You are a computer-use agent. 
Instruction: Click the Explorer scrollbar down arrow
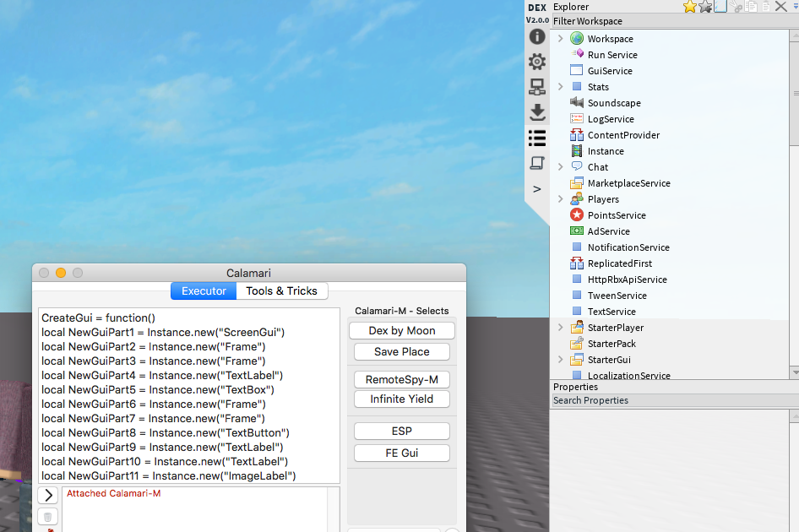[x=795, y=372]
